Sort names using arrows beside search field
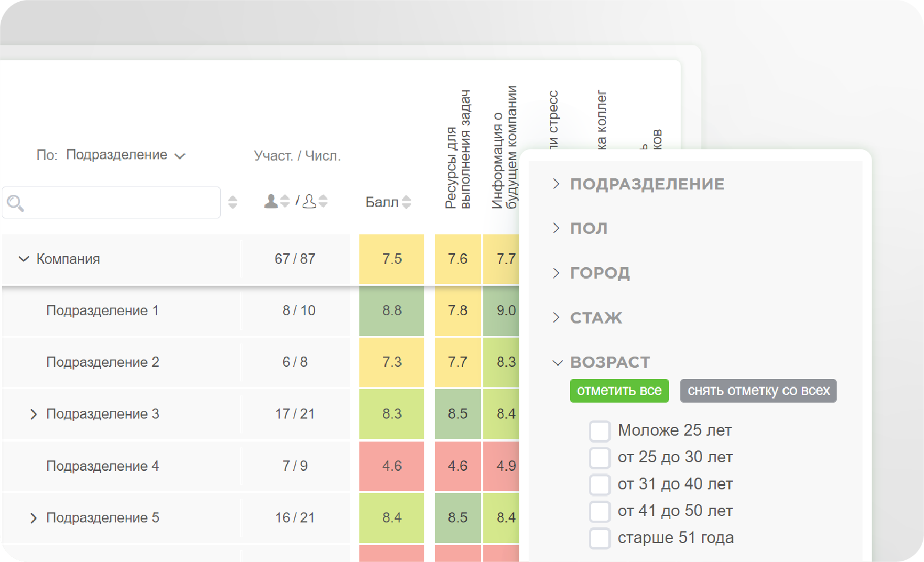This screenshot has height=562, width=924. 232,202
